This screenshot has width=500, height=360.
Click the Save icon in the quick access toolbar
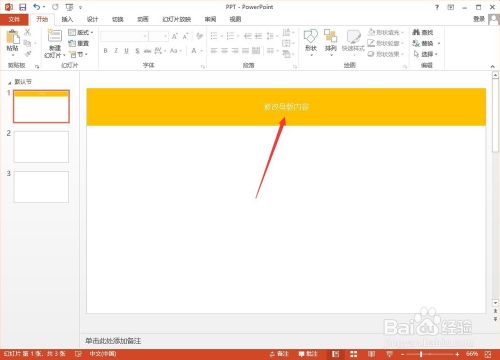(22, 7)
